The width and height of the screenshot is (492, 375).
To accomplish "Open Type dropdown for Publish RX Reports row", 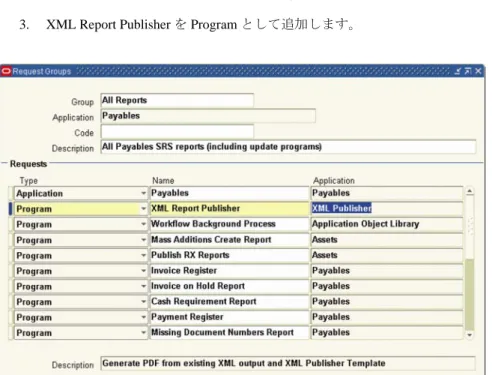I will click(143, 255).
